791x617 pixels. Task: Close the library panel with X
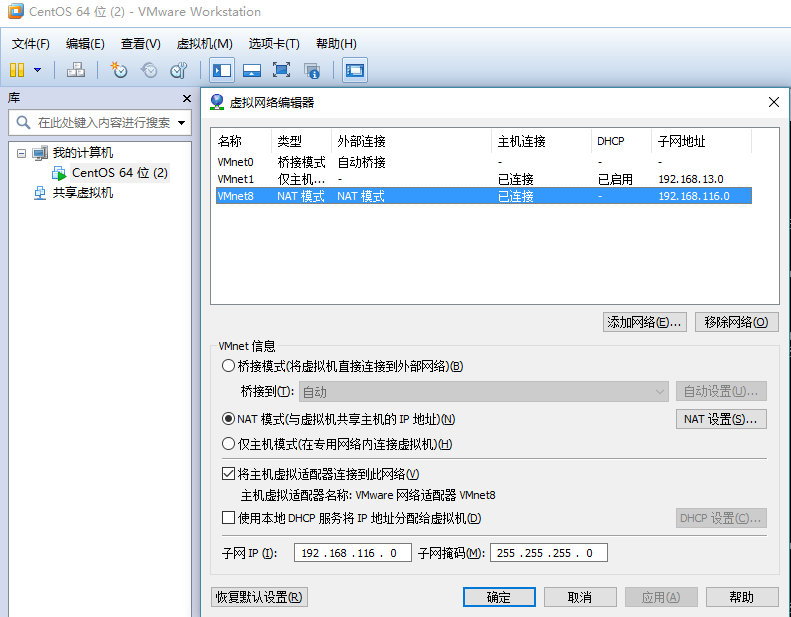pos(187,98)
